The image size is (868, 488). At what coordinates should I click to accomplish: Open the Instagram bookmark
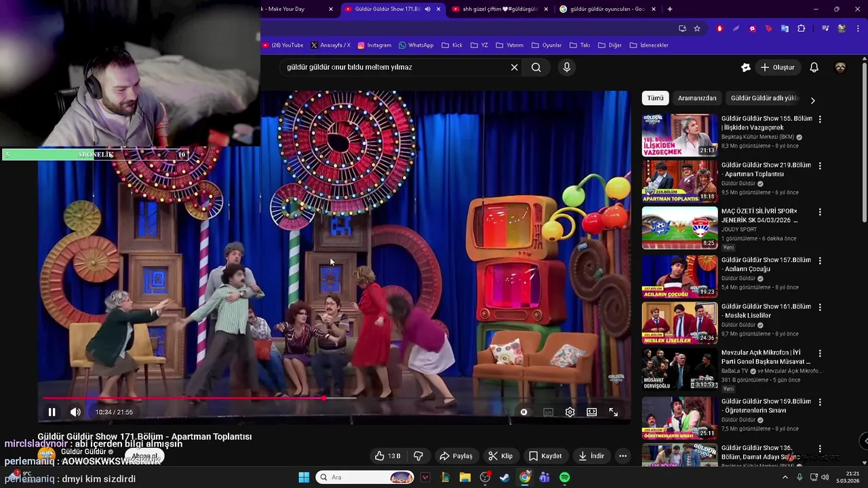[x=374, y=45]
